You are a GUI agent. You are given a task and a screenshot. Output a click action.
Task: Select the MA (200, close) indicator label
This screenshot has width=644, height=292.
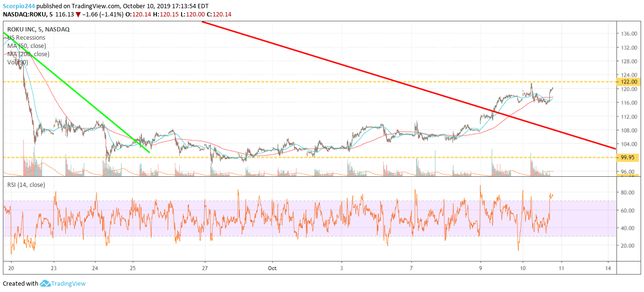(28, 54)
